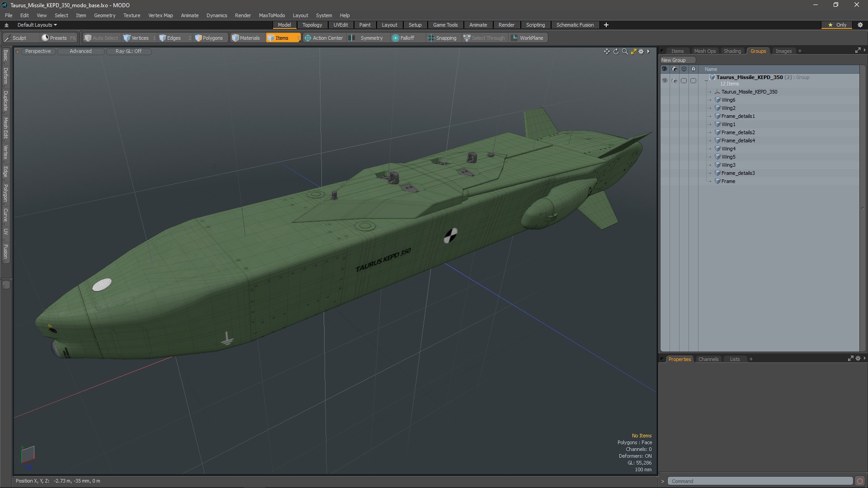Viewport: 868px width, 488px height.
Task: Select the Frame mesh item
Action: [x=728, y=181]
